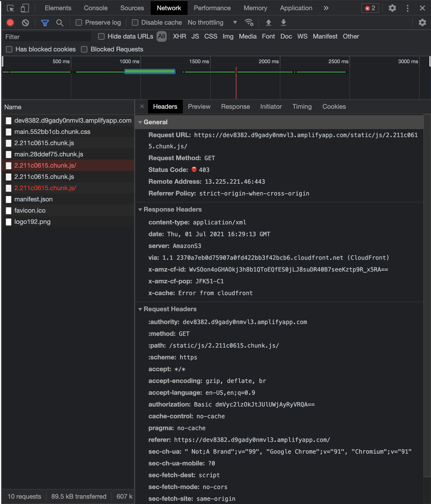431x504 pixels.
Task: Filter requests by Img
Action: (228, 36)
